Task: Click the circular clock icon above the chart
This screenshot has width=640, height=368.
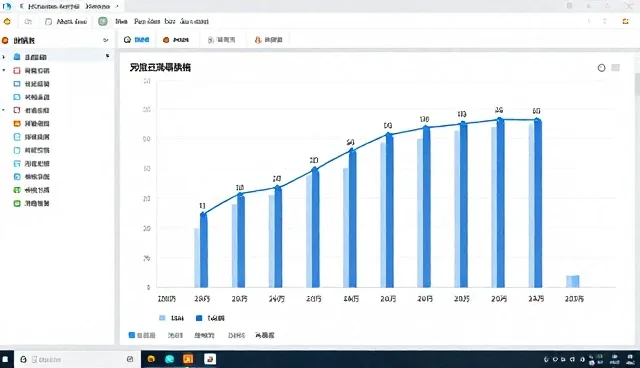Action: click(x=601, y=68)
